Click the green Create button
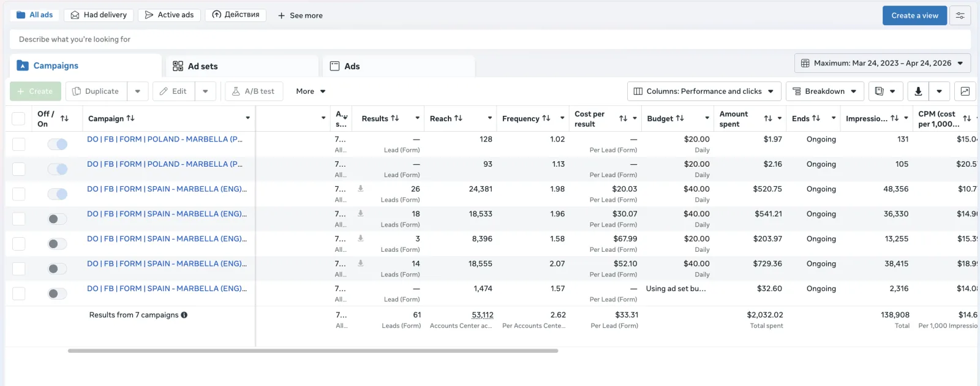Screen dimensions: 980x386 (x=36, y=91)
